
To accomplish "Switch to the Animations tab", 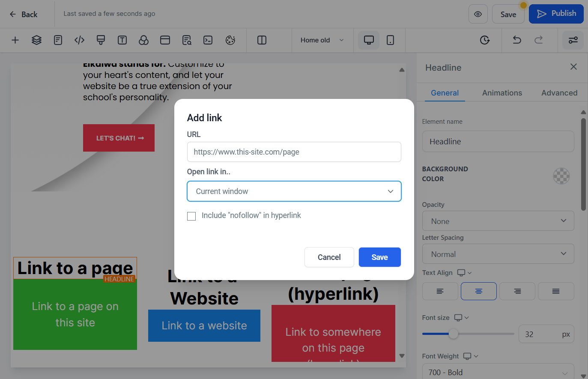I will tap(502, 93).
